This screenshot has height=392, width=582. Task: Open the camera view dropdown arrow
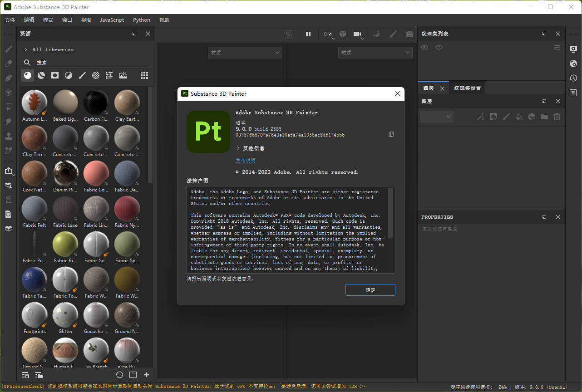[x=362, y=38]
